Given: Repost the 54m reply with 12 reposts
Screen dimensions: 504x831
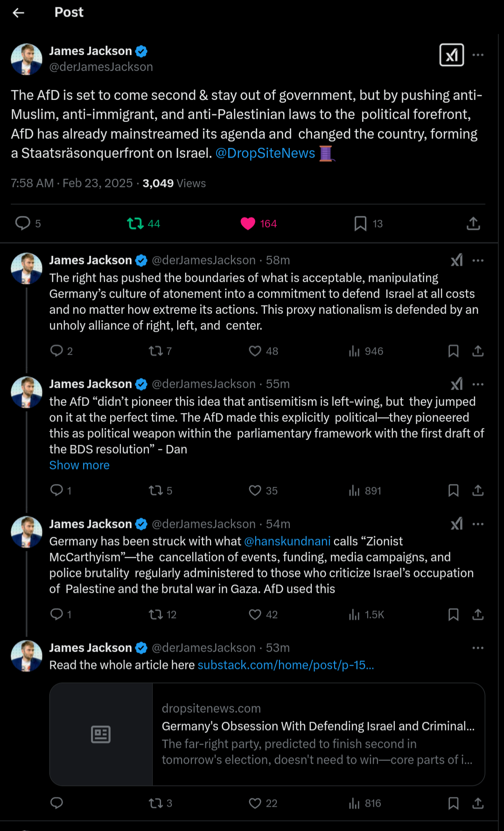Looking at the screenshot, I should tap(155, 614).
